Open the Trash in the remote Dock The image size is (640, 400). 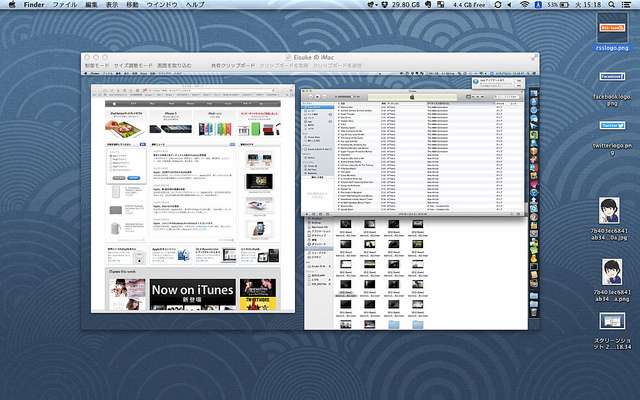tap(533, 312)
